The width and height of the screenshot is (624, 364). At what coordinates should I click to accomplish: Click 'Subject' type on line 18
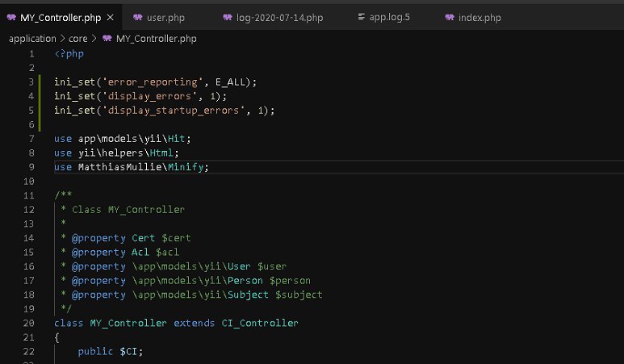click(x=248, y=295)
